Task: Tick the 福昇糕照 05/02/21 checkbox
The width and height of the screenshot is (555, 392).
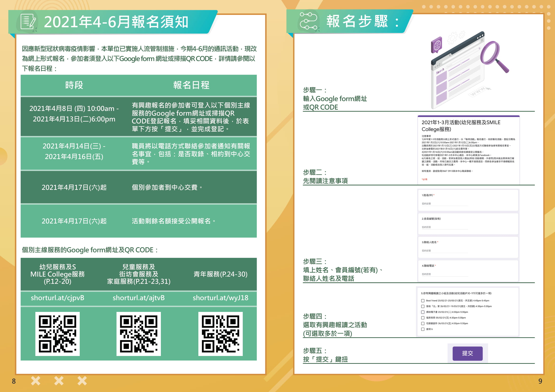Action: (x=423, y=318)
